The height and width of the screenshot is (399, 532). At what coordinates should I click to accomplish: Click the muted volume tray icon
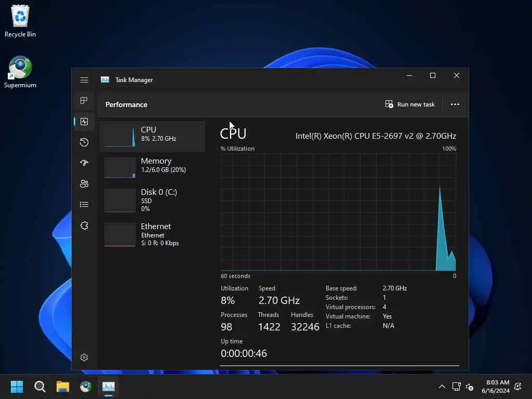pyautogui.click(x=470, y=387)
